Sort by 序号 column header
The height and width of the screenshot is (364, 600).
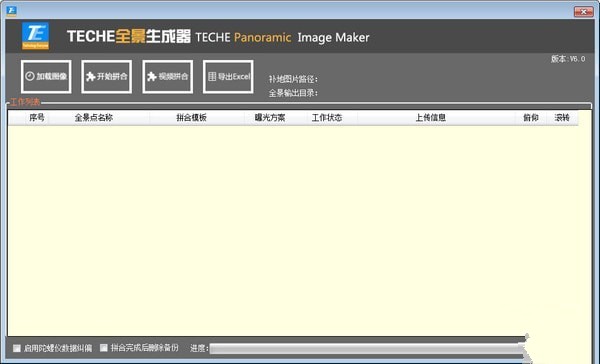pos(37,118)
